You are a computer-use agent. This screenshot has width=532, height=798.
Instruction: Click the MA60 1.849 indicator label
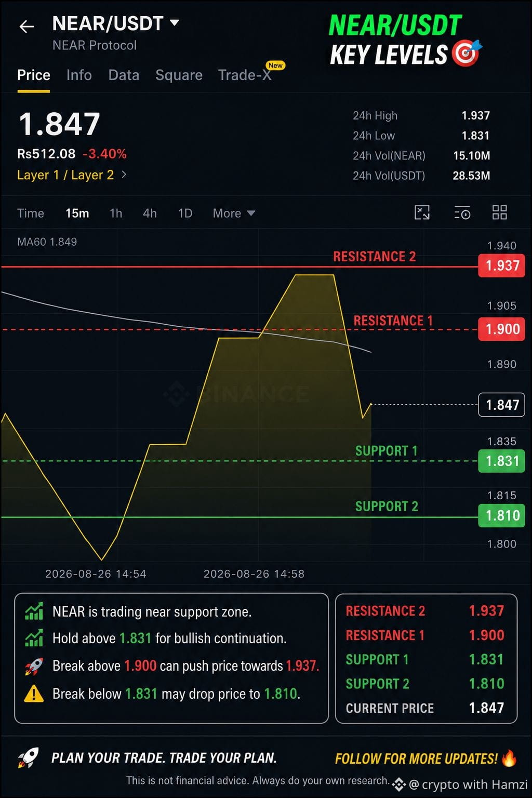pos(47,242)
